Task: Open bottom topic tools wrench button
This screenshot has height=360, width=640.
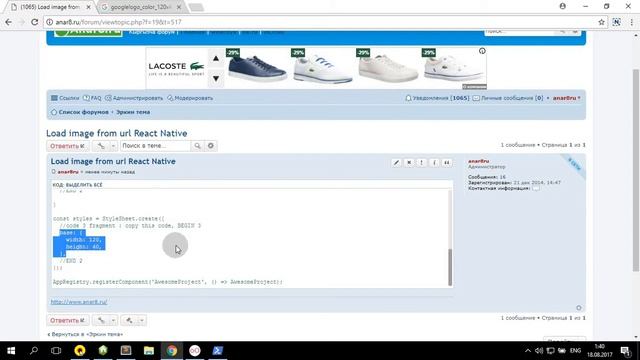Action: coord(101,320)
